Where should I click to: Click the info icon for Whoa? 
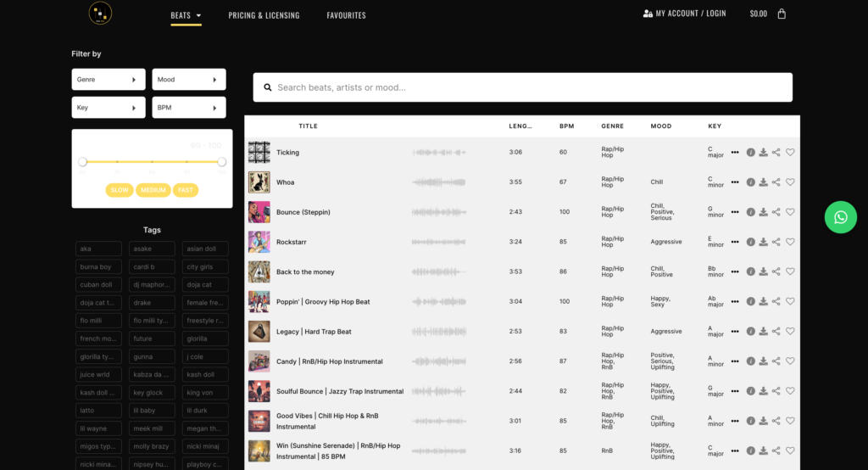750,182
